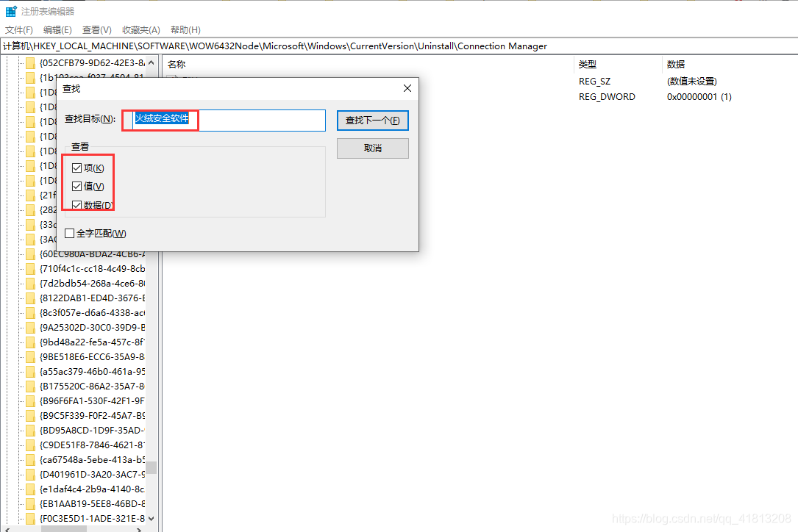The width and height of the screenshot is (798, 532).
Task: Click the 取消 button in Find dialog
Action: pyautogui.click(x=373, y=148)
